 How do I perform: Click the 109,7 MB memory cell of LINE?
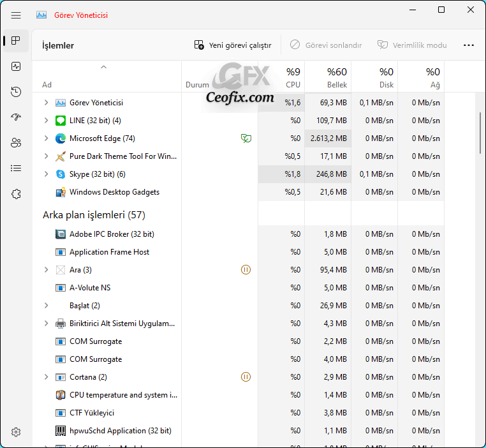pos(328,120)
